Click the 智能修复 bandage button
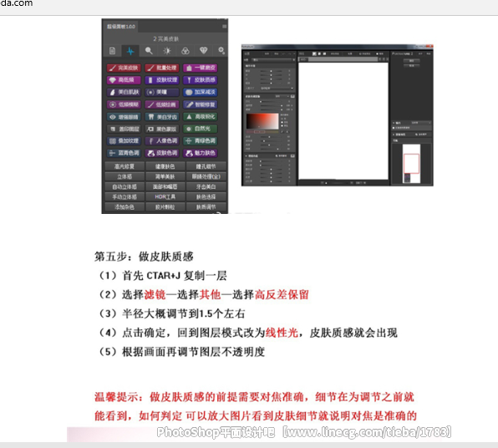This screenshot has width=498, height=448. (x=200, y=104)
